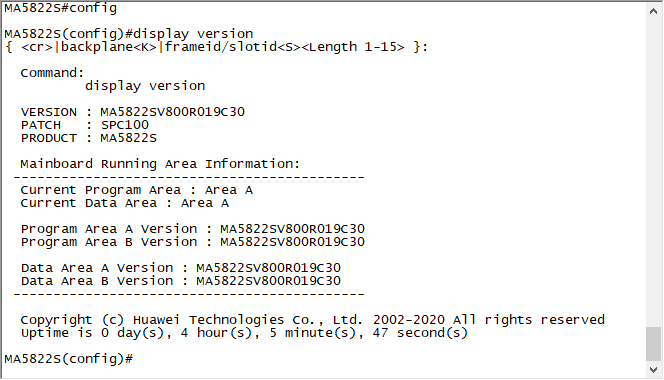Click the backplane<K> option hint
Image resolution: width=664 pixels, height=380 pixels.
pyautogui.click(x=109, y=47)
